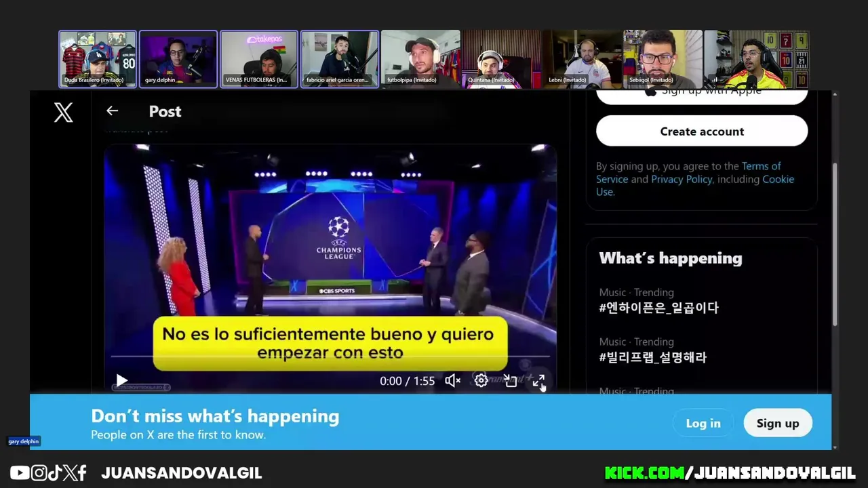868x488 pixels.
Task: Click the JUANSANDOVALGIL social handle text
Action: tap(181, 473)
